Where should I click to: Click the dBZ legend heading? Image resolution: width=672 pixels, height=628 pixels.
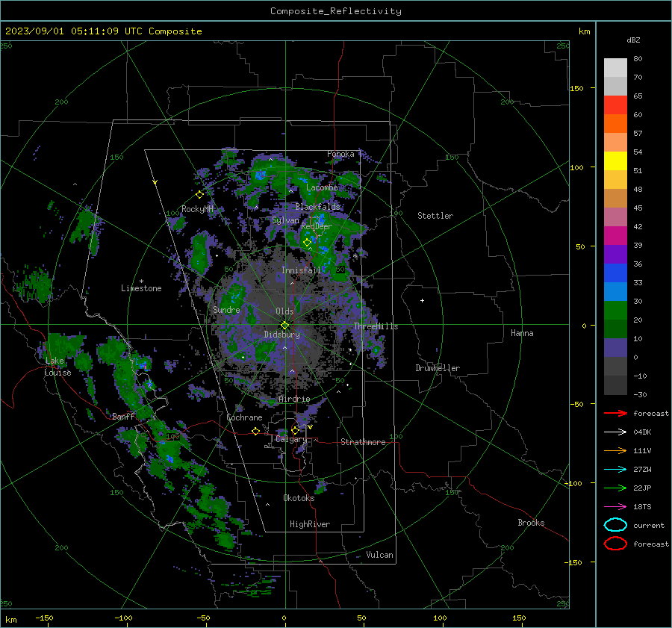pyautogui.click(x=633, y=40)
